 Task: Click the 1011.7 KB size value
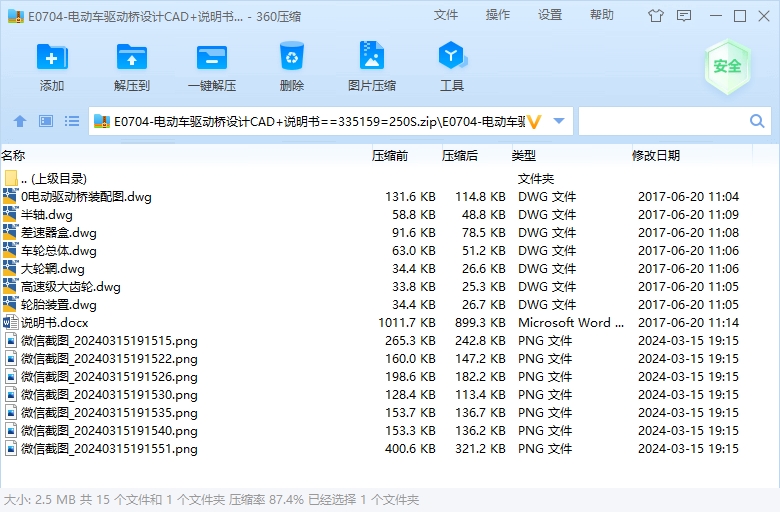point(407,322)
